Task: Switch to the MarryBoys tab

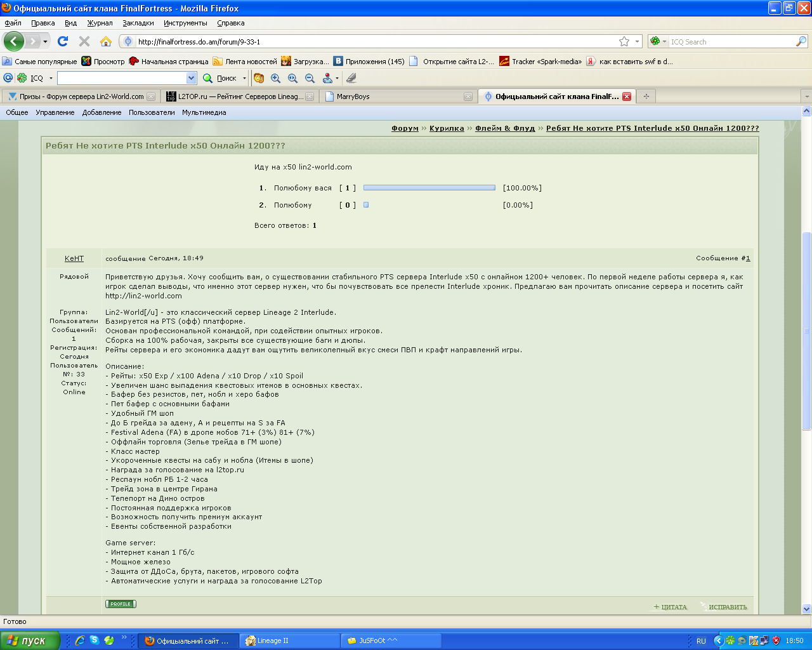Action: pyautogui.click(x=397, y=96)
